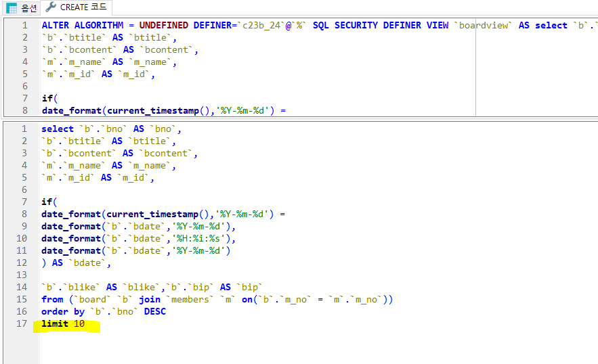Click the `boardview` view name
Viewport: 598px width, 364px height.
(x=482, y=25)
